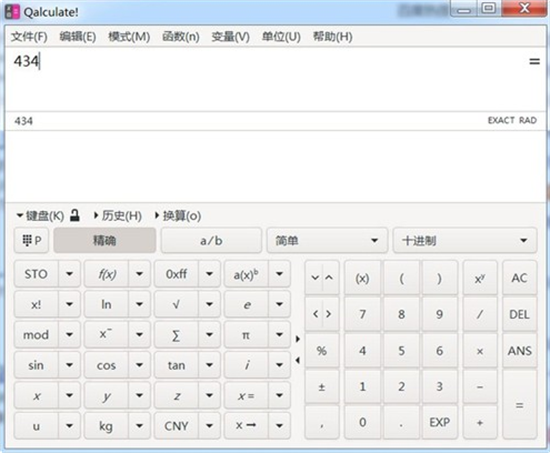The height and width of the screenshot is (453, 550).
Task: Click the a(x)ᵇ factorize button
Action: point(246,274)
